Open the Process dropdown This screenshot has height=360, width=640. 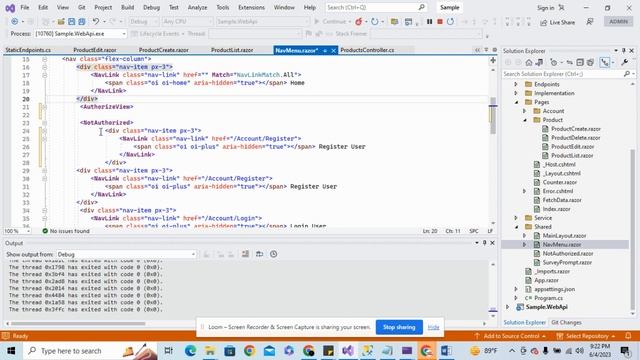pyautogui.click(x=80, y=34)
